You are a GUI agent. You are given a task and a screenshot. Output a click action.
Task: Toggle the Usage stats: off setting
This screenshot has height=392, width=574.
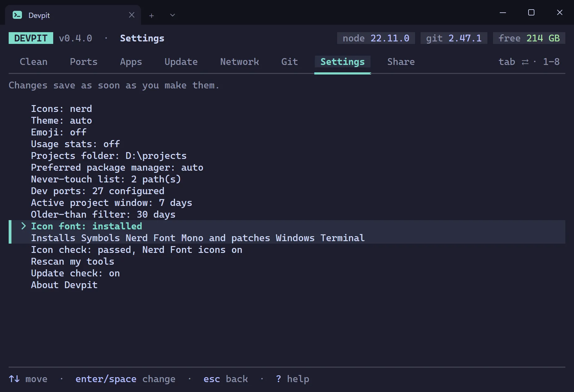pyautogui.click(x=75, y=144)
